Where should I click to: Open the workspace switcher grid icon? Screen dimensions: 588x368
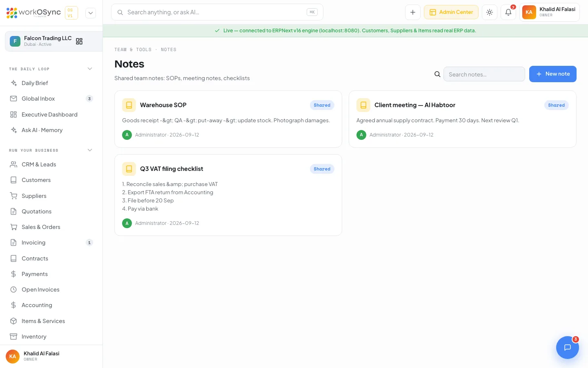(79, 41)
